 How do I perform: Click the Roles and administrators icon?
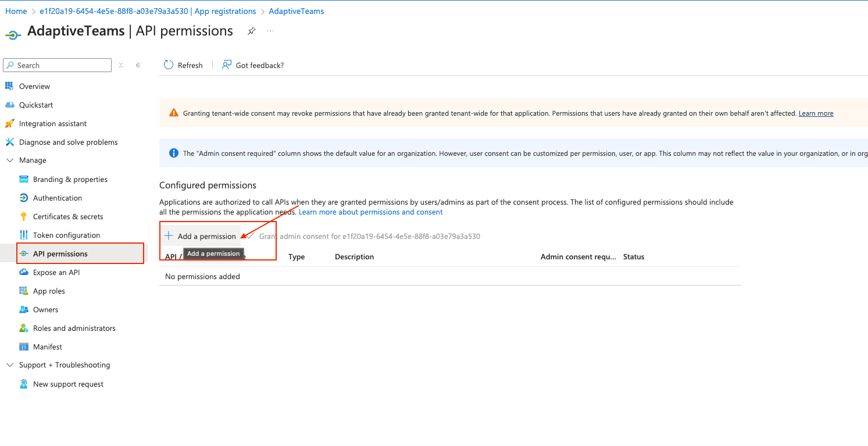pyautogui.click(x=24, y=328)
